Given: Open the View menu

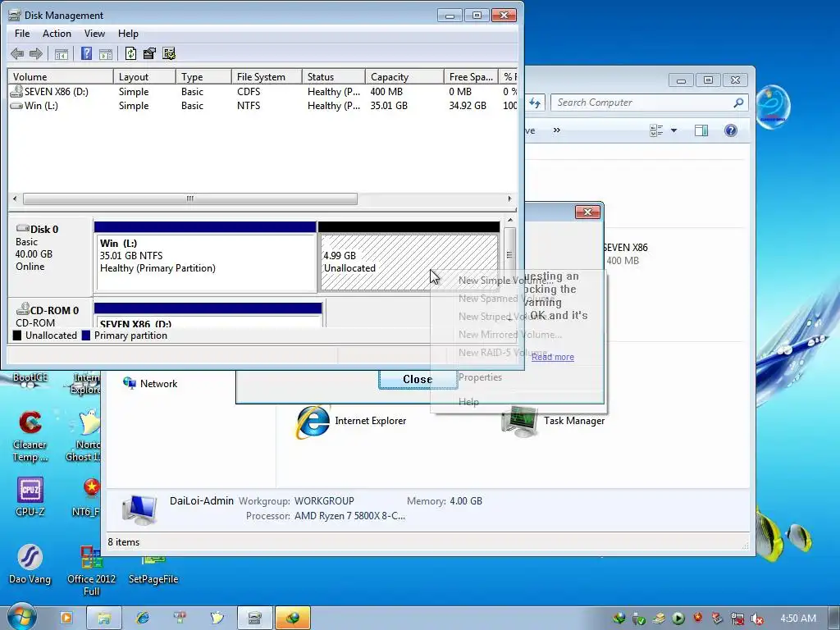Looking at the screenshot, I should click(94, 33).
